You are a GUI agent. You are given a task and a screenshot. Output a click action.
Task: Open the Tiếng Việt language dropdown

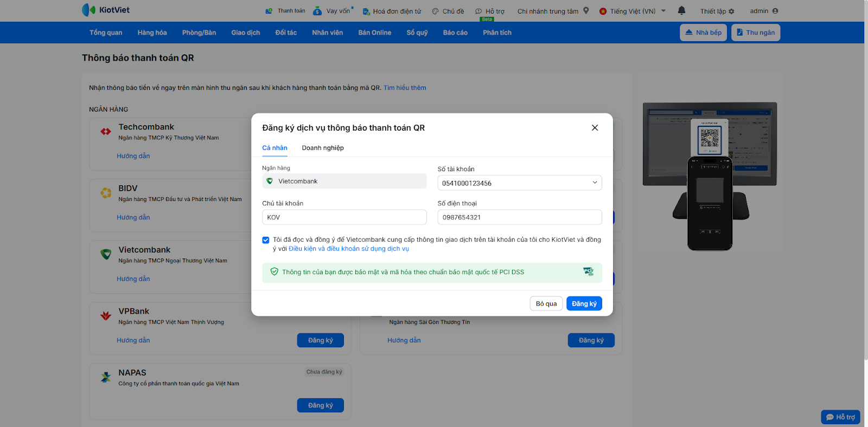(x=663, y=11)
